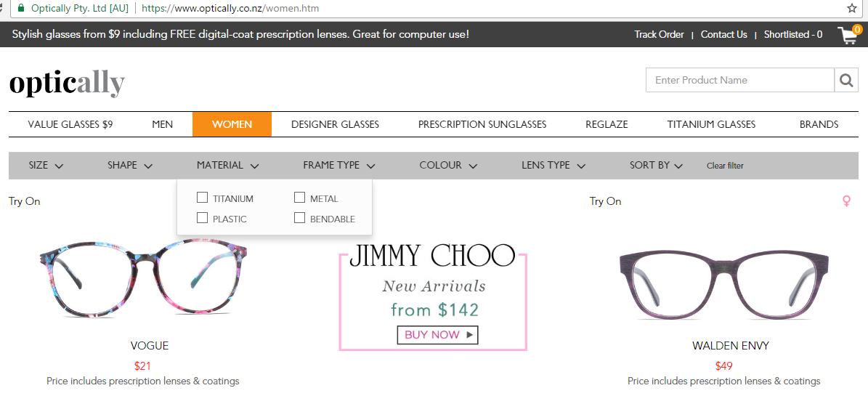Click the green padlock security icon
The height and width of the screenshot is (412, 868).
[22, 8]
